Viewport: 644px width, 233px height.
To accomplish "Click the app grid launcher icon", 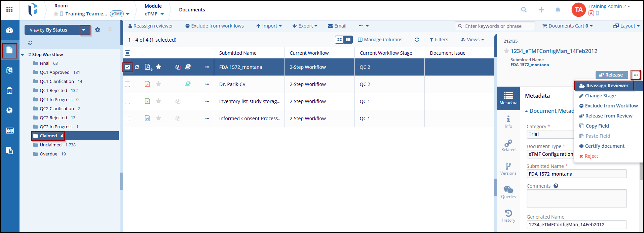I will [x=9, y=10].
